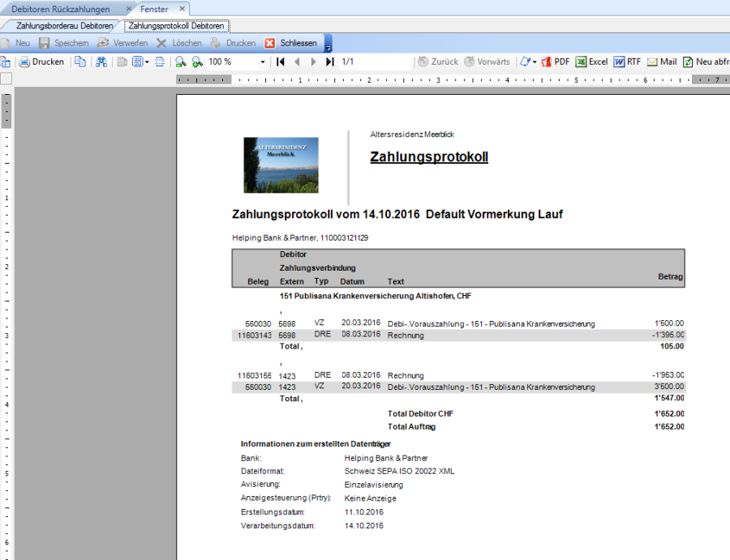Expand the multi-page layout dropdown arrow
Screen dimensions: 730x560
(x=147, y=62)
